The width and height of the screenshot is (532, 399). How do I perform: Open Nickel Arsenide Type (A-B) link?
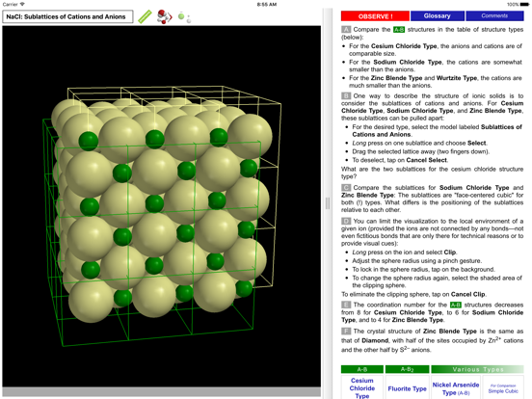pos(456,388)
